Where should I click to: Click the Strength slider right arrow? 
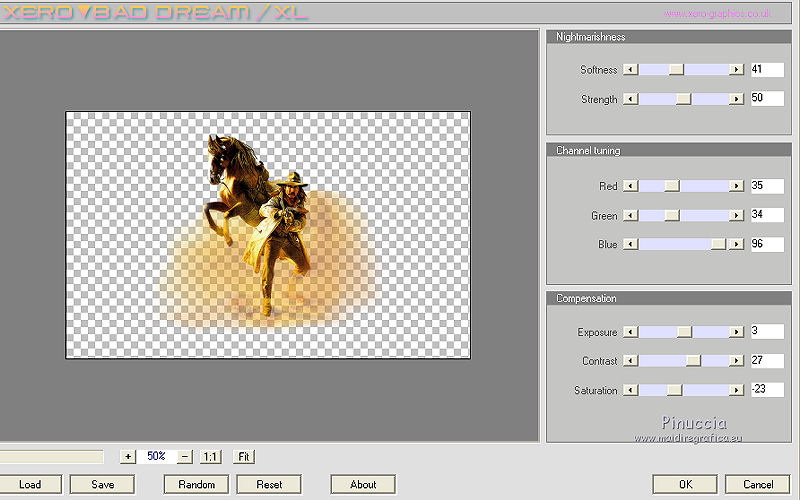click(737, 100)
